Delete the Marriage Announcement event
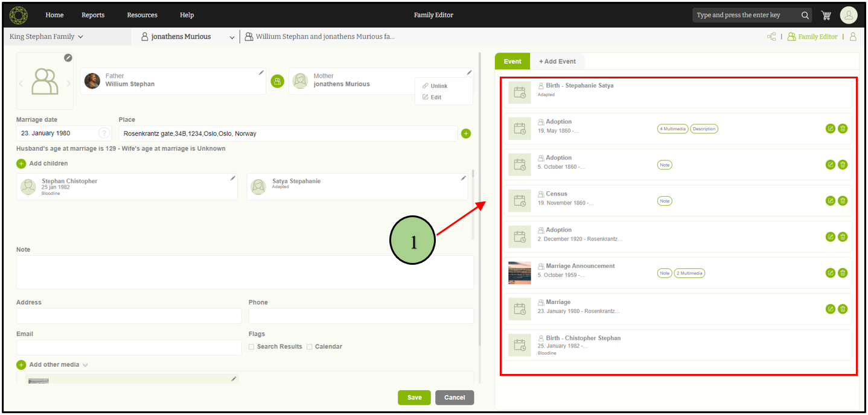The width and height of the screenshot is (868, 415). point(843,273)
